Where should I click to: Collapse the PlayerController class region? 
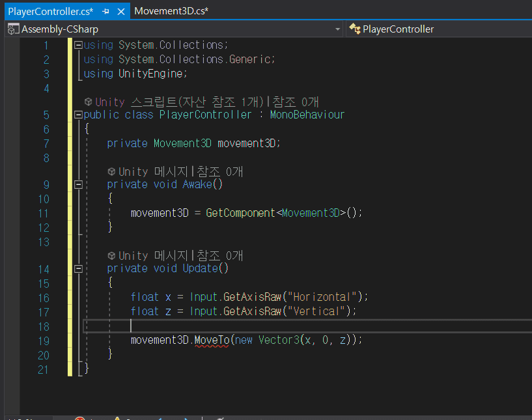tap(78, 115)
